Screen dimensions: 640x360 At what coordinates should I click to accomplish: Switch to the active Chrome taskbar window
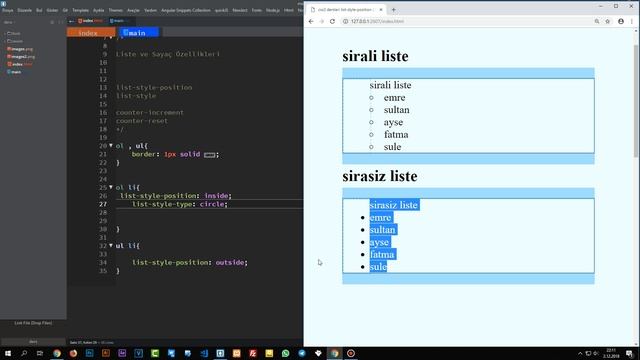tap(334, 353)
